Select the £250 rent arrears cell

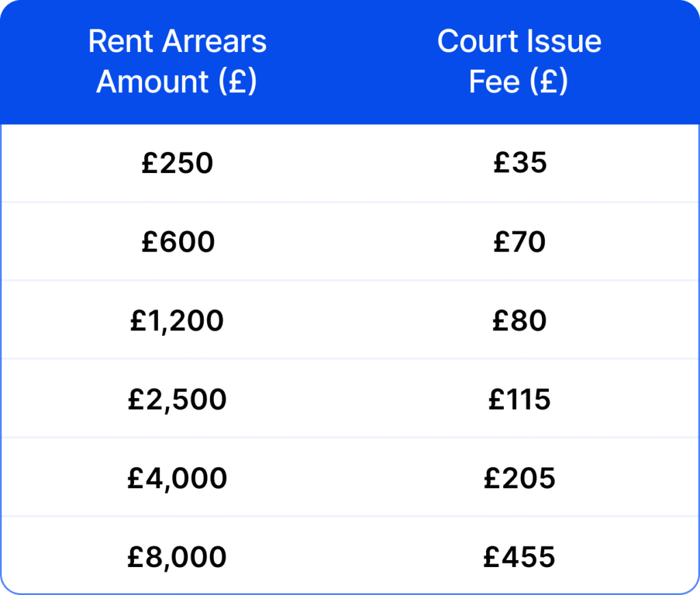coord(177,163)
